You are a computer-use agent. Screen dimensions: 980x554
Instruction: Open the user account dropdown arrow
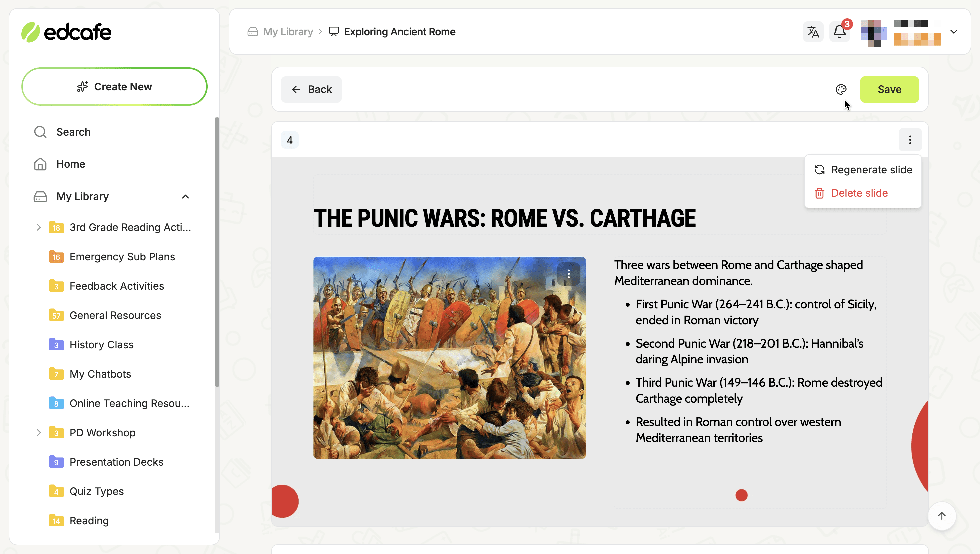click(x=953, y=32)
